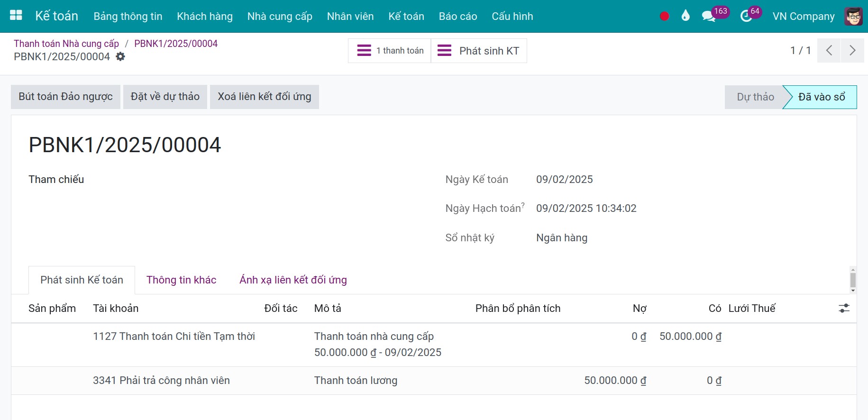Image resolution: width=868 pixels, height=420 pixels.
Task: Click the 'Đặt về dự thảo' button
Action: pyautogui.click(x=165, y=97)
